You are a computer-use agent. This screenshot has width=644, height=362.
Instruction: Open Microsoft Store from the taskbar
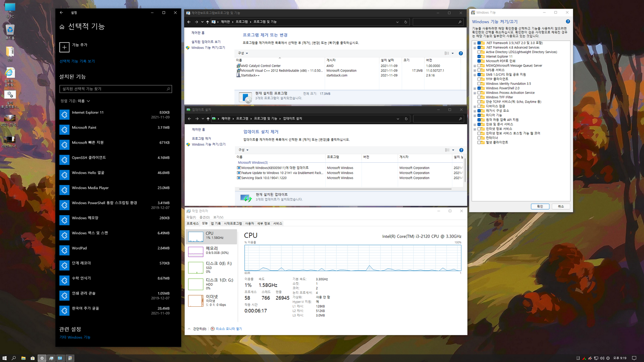coord(33,358)
